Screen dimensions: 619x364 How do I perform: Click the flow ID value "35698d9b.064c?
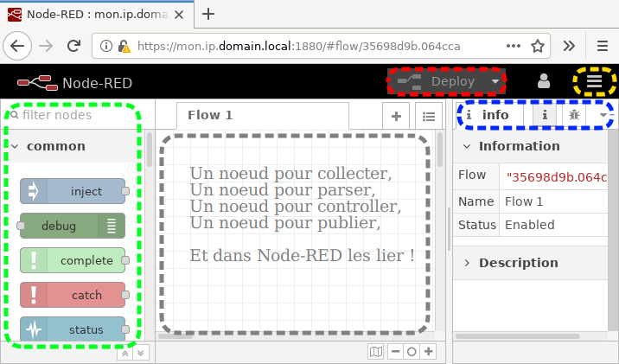pyautogui.click(x=556, y=177)
